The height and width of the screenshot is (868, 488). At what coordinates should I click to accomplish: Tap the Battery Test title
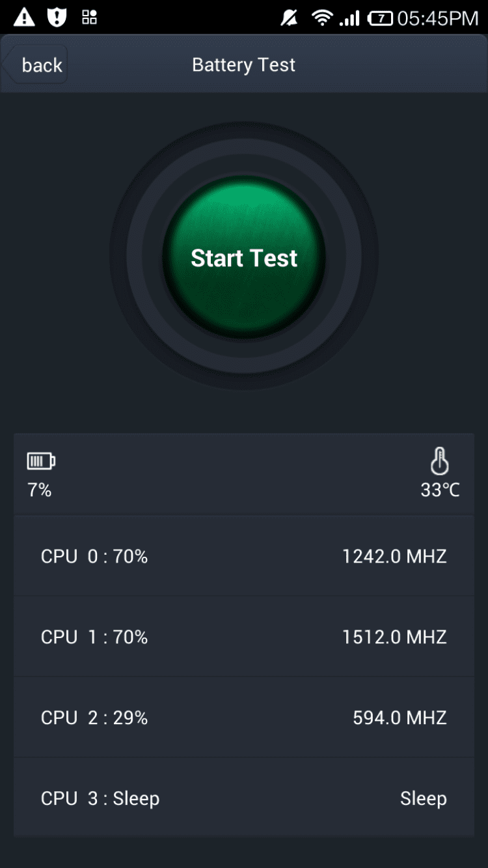tap(244, 65)
